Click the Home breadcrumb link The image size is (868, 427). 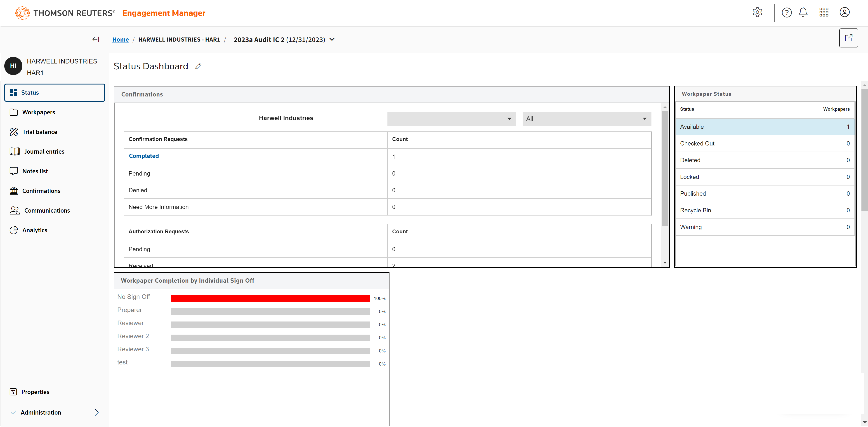pyautogui.click(x=120, y=40)
